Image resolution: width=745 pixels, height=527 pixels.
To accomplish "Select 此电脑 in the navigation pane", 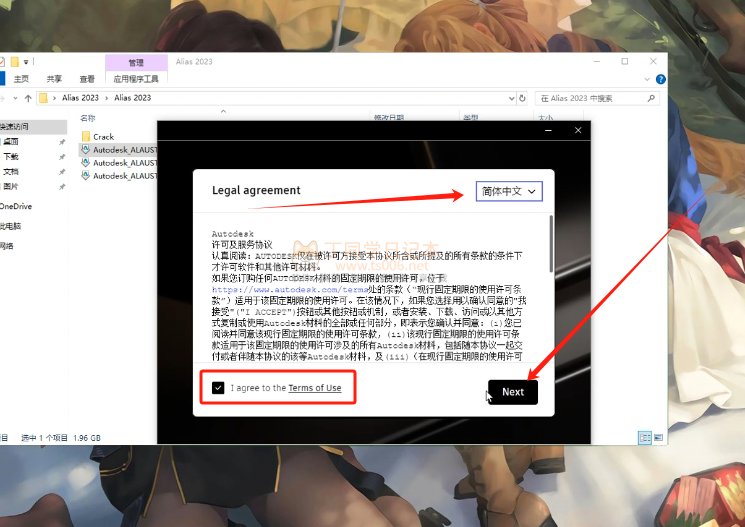I will coord(11,226).
